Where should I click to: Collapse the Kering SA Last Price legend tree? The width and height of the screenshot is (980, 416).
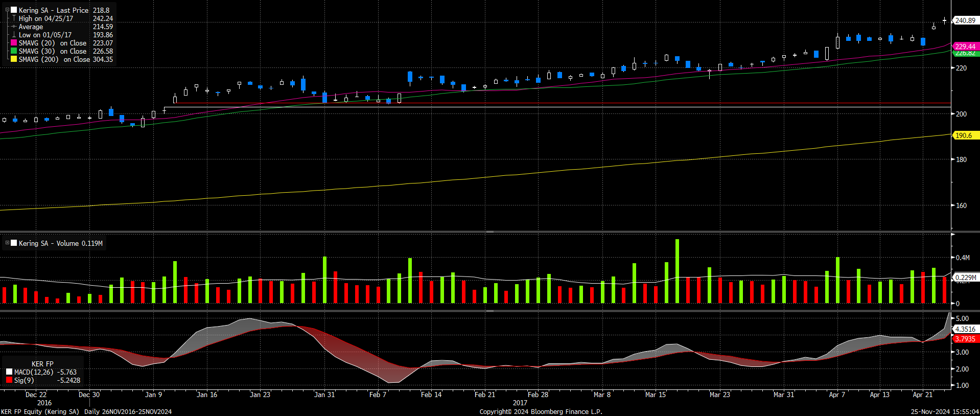point(7,10)
